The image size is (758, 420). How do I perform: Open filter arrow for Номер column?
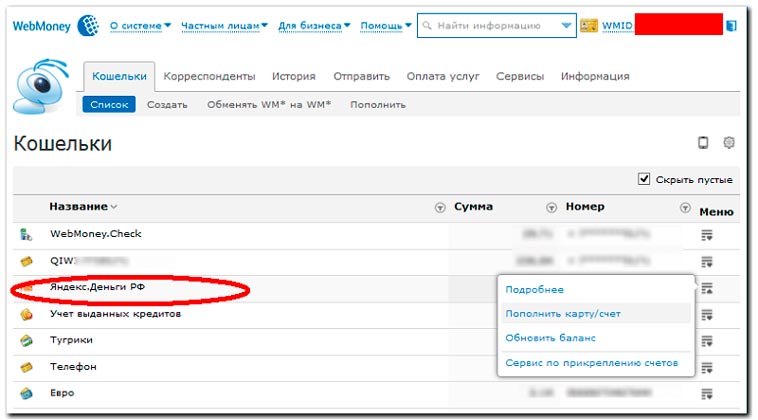(x=685, y=208)
